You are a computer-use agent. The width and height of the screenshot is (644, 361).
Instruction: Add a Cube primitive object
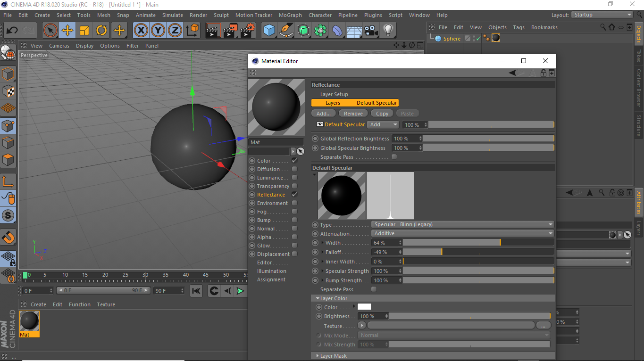(x=269, y=31)
